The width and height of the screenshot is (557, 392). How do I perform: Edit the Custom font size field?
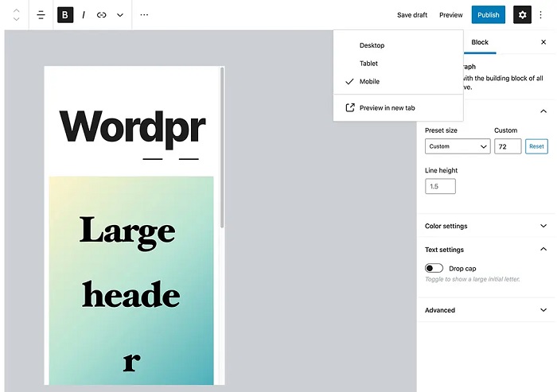508,146
